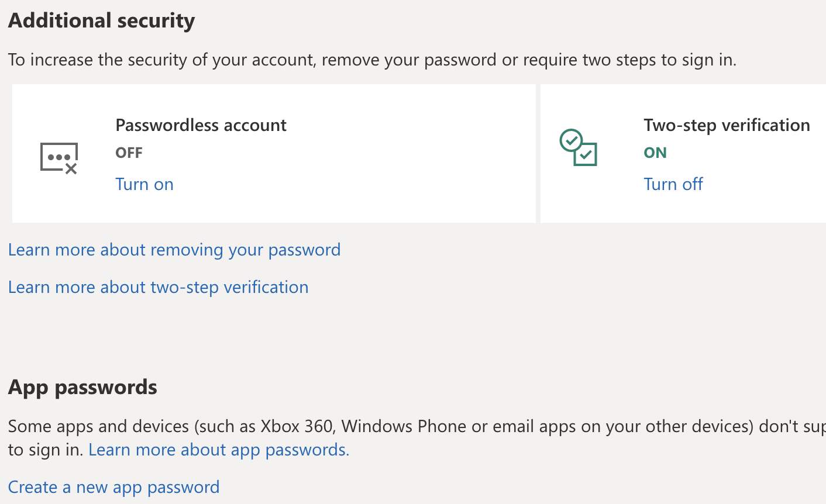Click the App passwords heading
Viewport: 826px width, 504px height.
coord(82,387)
